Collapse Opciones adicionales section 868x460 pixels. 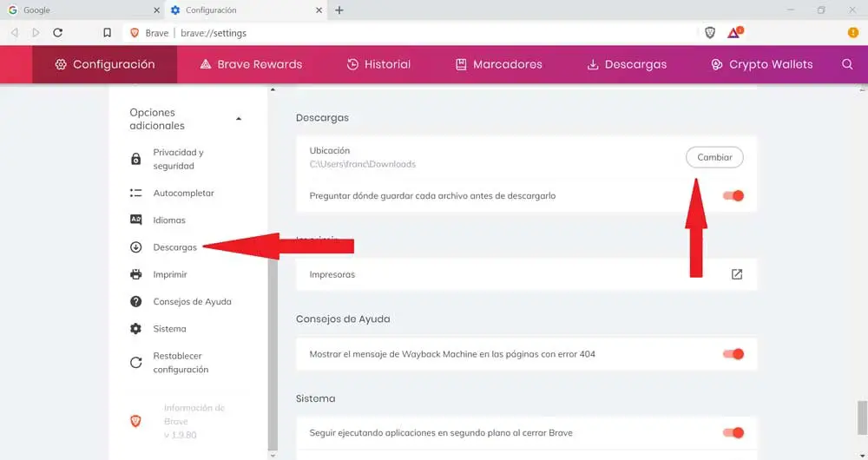pyautogui.click(x=239, y=118)
